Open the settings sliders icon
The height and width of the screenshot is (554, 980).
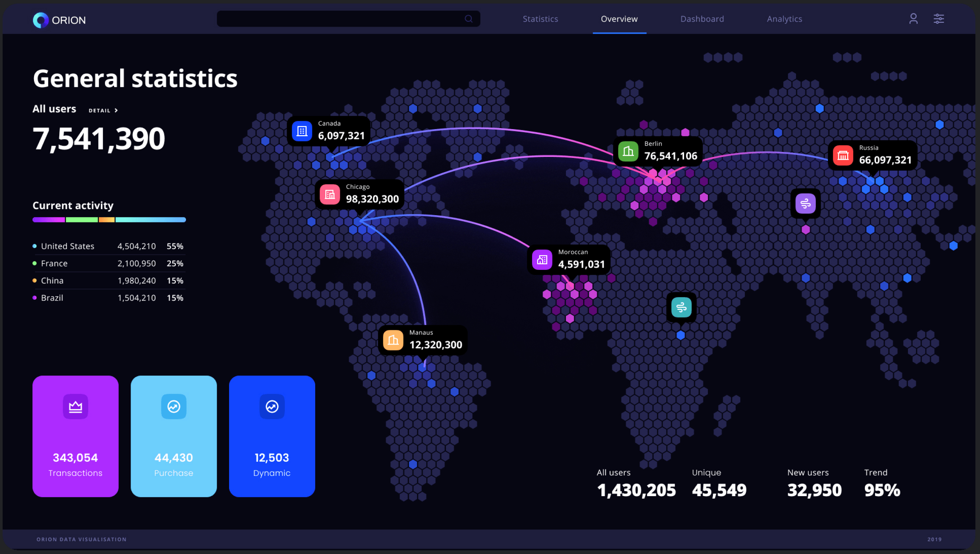(x=938, y=19)
